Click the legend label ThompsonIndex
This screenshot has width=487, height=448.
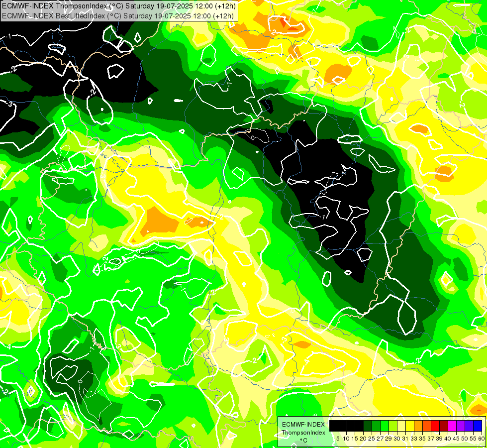pyautogui.click(x=303, y=433)
